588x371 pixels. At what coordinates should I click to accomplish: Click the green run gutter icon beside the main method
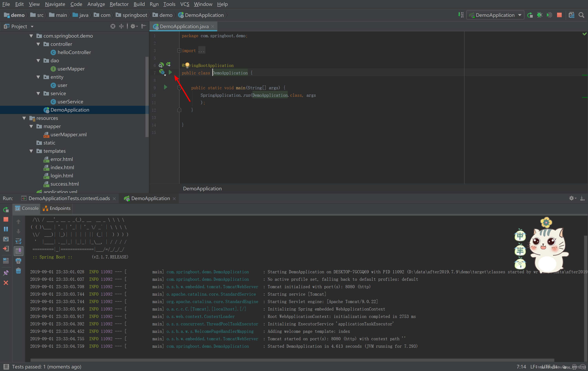pos(166,87)
